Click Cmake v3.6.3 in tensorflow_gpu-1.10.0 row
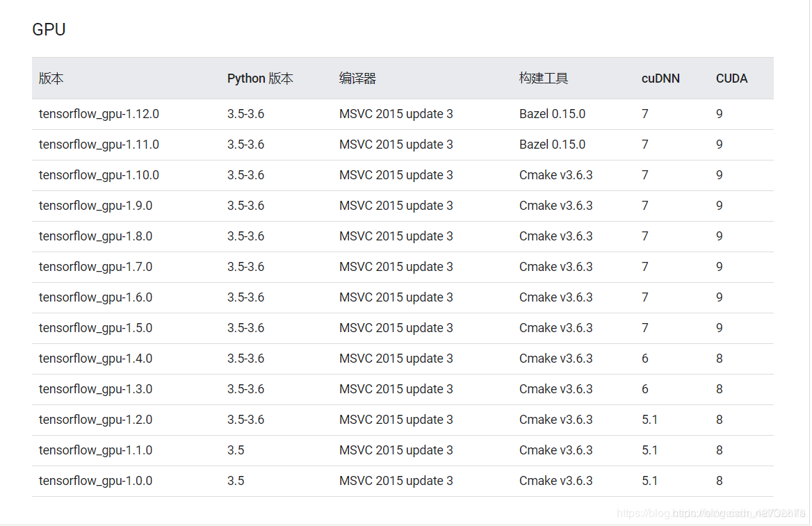 coord(555,175)
